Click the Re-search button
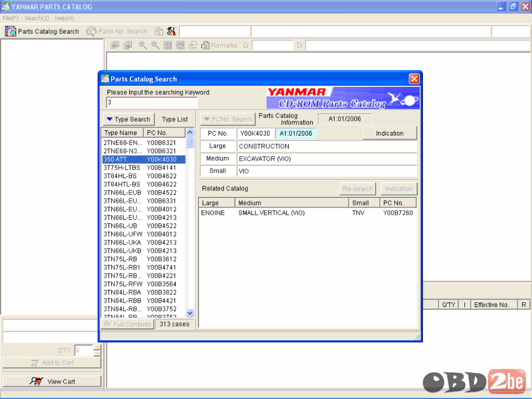 point(358,189)
